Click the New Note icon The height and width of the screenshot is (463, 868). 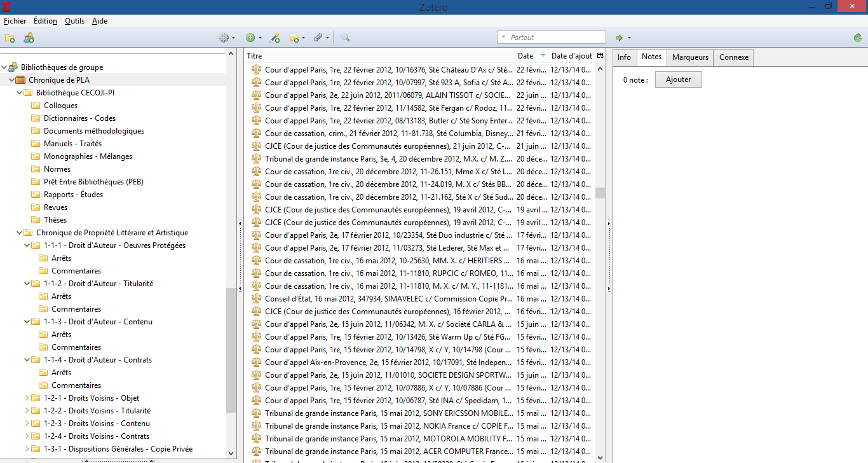(294, 38)
